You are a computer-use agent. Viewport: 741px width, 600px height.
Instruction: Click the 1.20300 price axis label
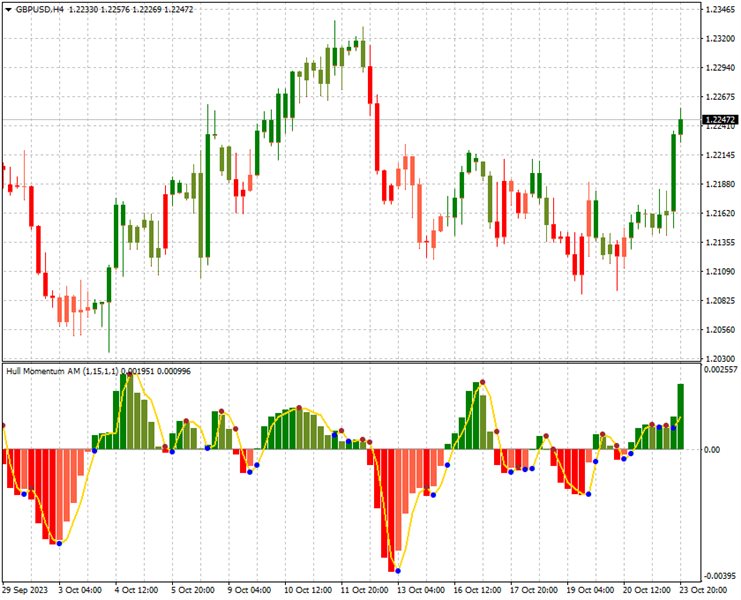tap(720, 359)
